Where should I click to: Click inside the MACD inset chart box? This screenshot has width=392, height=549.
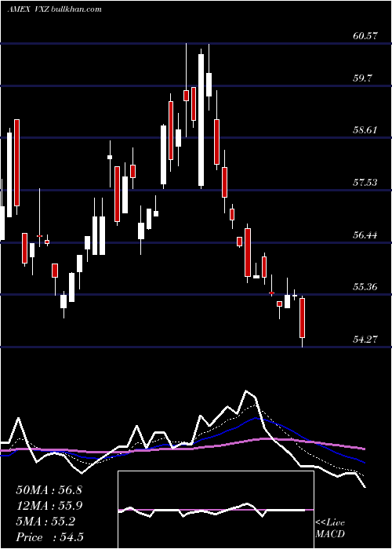[216, 510]
